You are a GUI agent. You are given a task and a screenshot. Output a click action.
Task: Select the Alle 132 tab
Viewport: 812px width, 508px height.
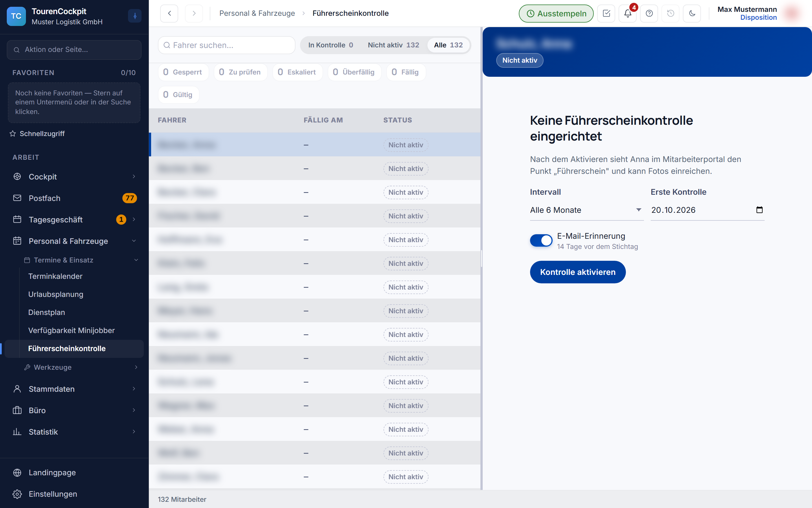pyautogui.click(x=448, y=45)
